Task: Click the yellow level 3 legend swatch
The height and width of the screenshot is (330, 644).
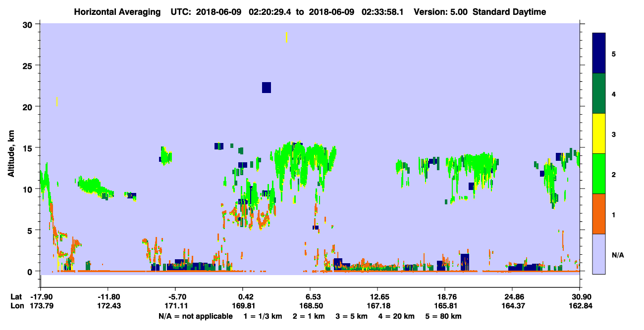Action: tap(599, 134)
